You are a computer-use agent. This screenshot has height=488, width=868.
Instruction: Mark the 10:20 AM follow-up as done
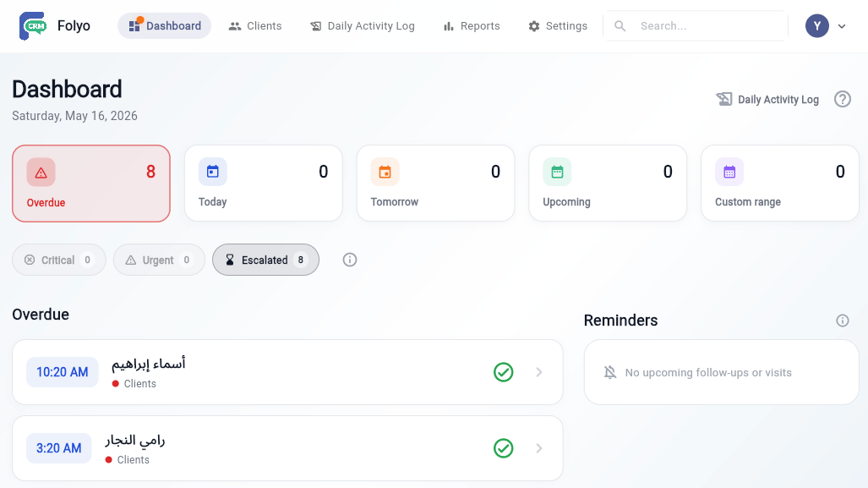[503, 372]
